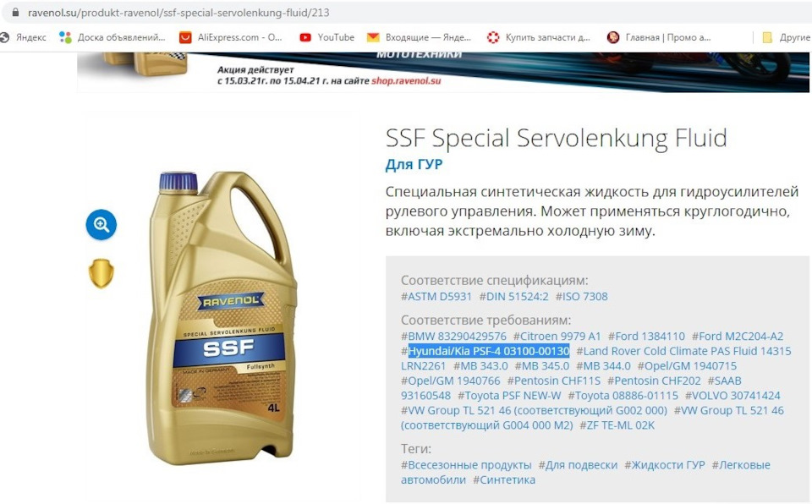Click the ravenol.su address bar URL

click(178, 13)
